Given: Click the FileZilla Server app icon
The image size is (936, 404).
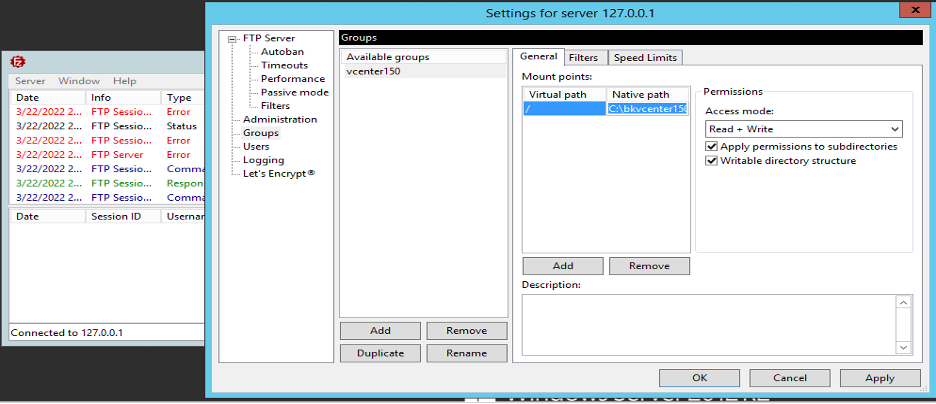Looking at the screenshot, I should [x=17, y=61].
